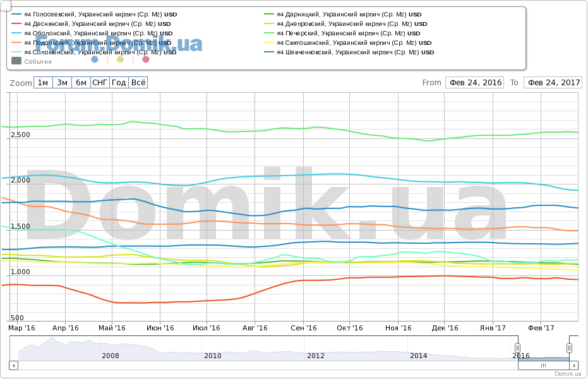Select the Год zoom range button
The height and width of the screenshot is (379, 588).
click(x=119, y=83)
